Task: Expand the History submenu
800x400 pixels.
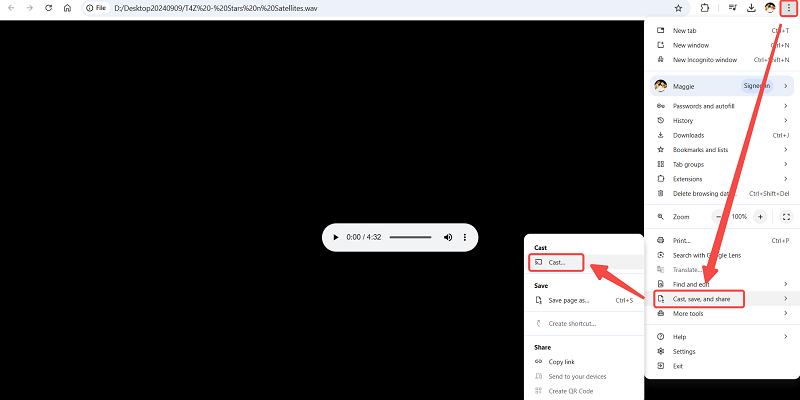Action: pyautogui.click(x=722, y=120)
